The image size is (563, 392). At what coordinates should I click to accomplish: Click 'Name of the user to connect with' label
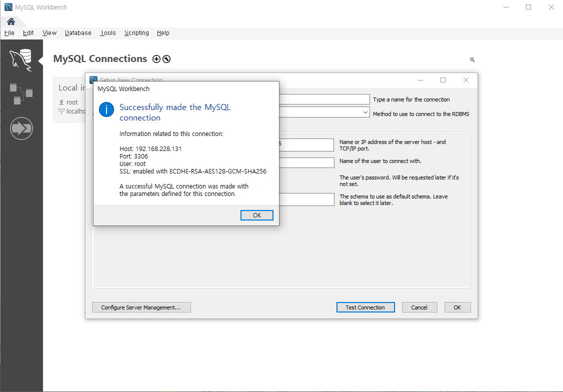coord(380,161)
